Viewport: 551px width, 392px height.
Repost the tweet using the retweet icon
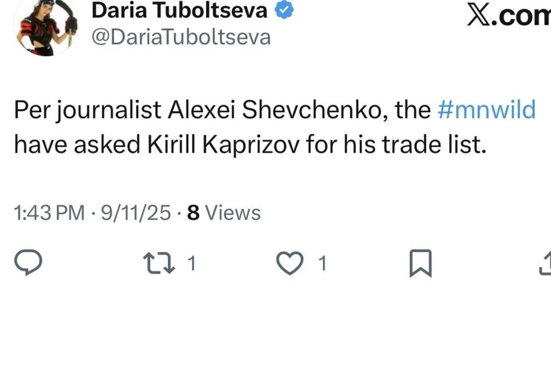pos(159,263)
